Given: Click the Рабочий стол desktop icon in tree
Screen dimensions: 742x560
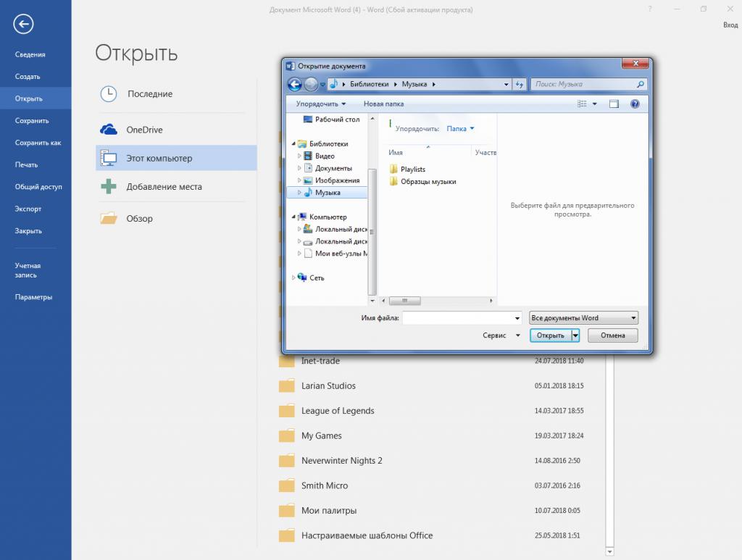Looking at the screenshot, I should 307,120.
